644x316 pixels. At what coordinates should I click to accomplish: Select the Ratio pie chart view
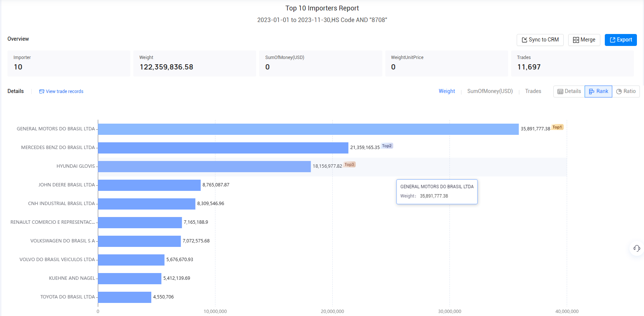[x=626, y=92]
